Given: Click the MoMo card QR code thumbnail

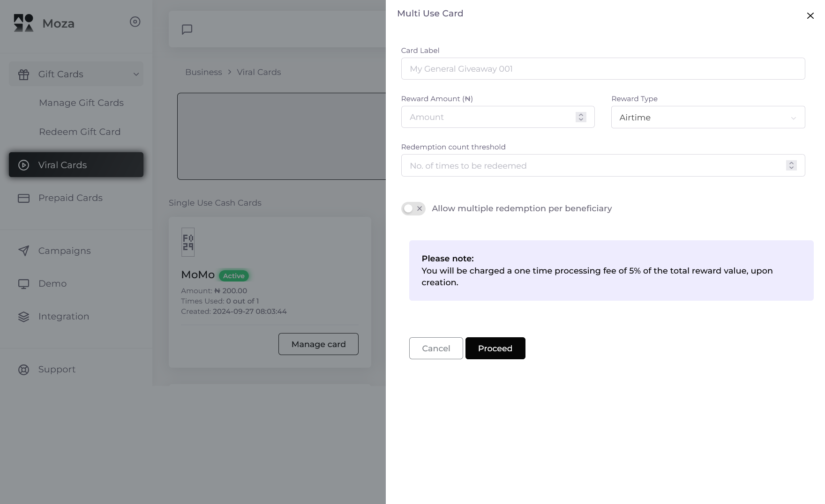Looking at the screenshot, I should pyautogui.click(x=188, y=242).
